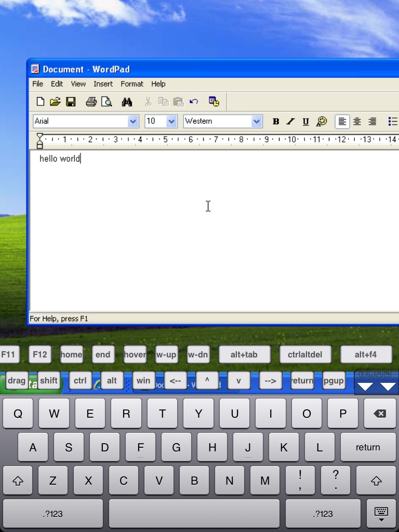Open the Format menu

coord(132,84)
